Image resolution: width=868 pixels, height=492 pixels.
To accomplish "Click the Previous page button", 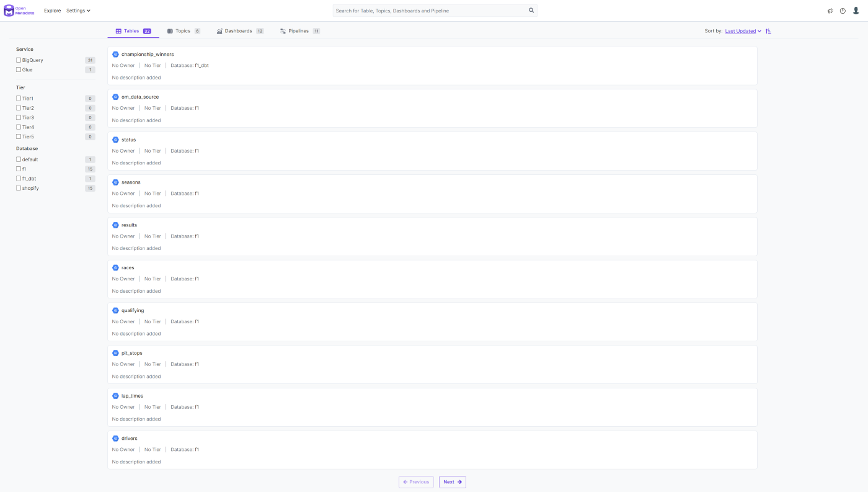I will click(416, 482).
